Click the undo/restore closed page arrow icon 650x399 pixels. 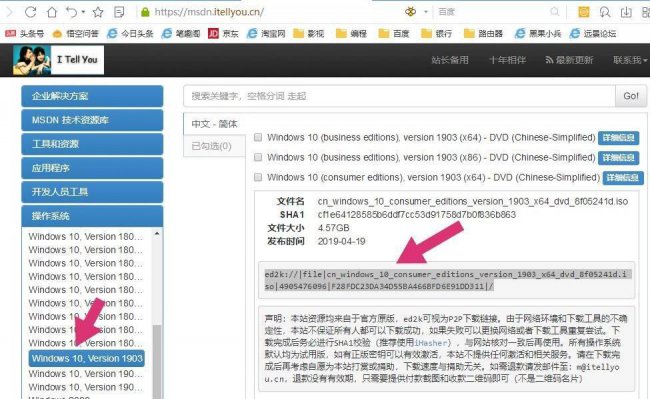[x=72, y=12]
